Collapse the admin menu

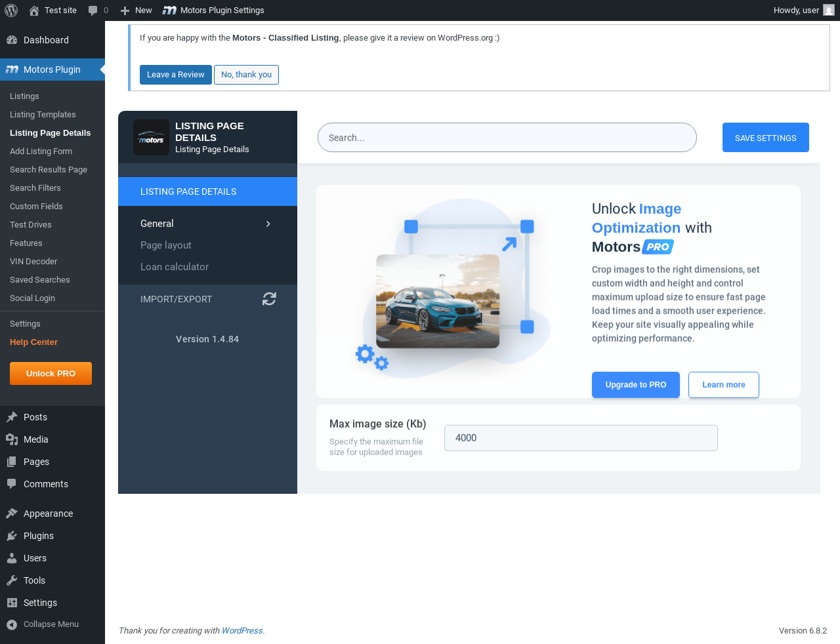52,624
